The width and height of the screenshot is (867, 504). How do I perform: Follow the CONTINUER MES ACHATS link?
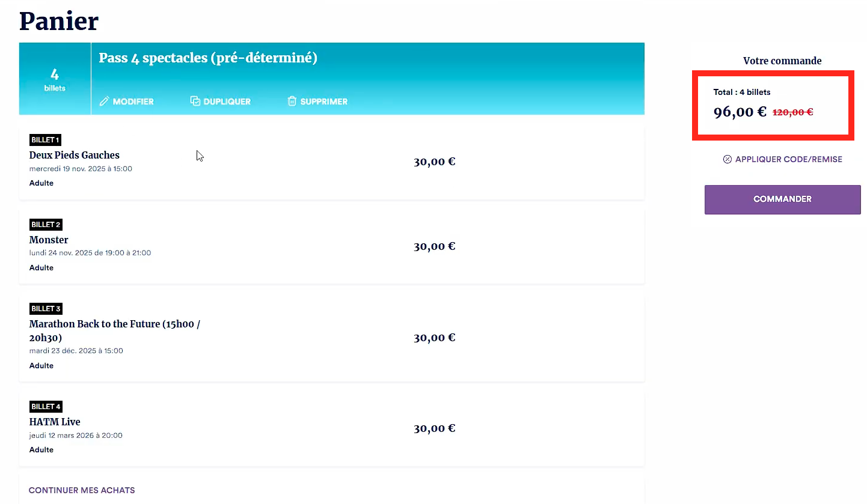click(82, 490)
